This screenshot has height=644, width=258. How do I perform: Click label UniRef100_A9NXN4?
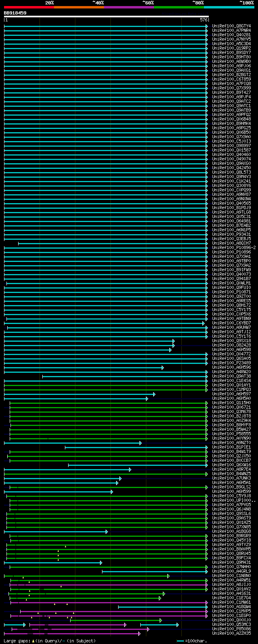(x=231, y=199)
